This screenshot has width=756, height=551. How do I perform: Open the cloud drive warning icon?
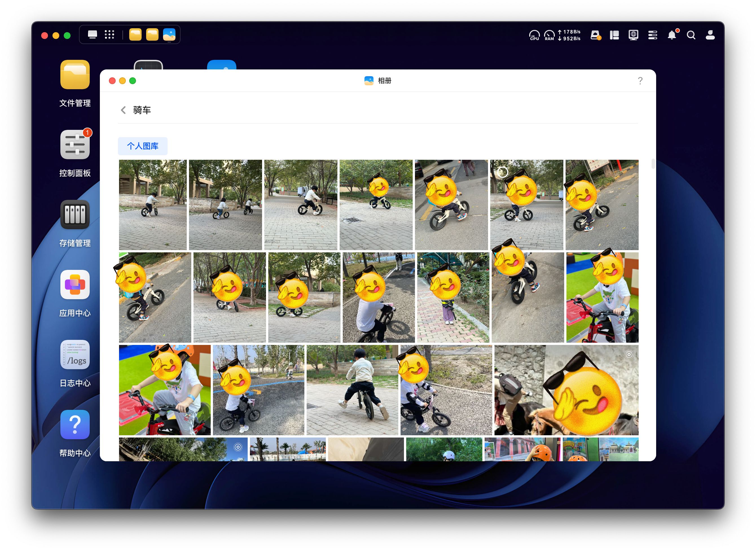point(595,35)
